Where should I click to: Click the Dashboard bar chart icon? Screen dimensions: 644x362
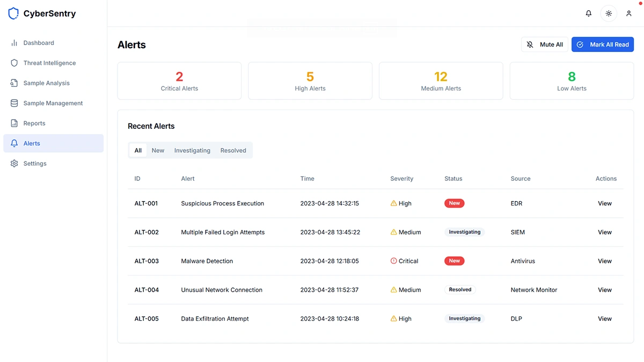tap(14, 43)
